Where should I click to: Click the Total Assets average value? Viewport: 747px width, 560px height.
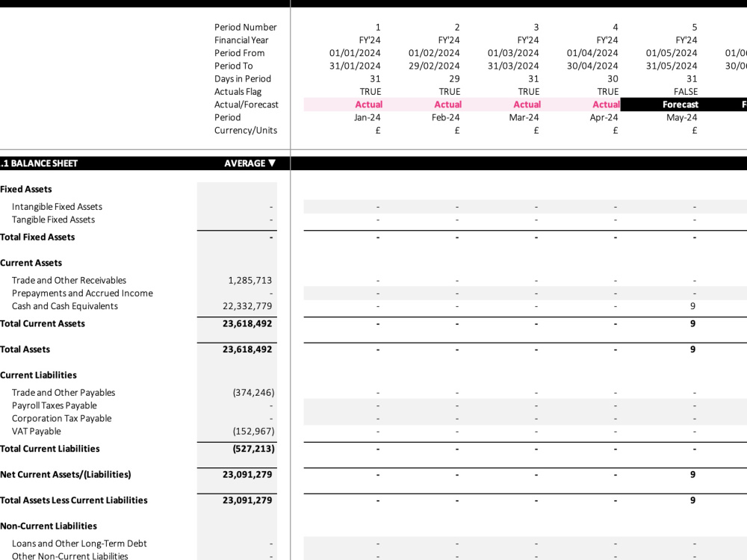247,349
